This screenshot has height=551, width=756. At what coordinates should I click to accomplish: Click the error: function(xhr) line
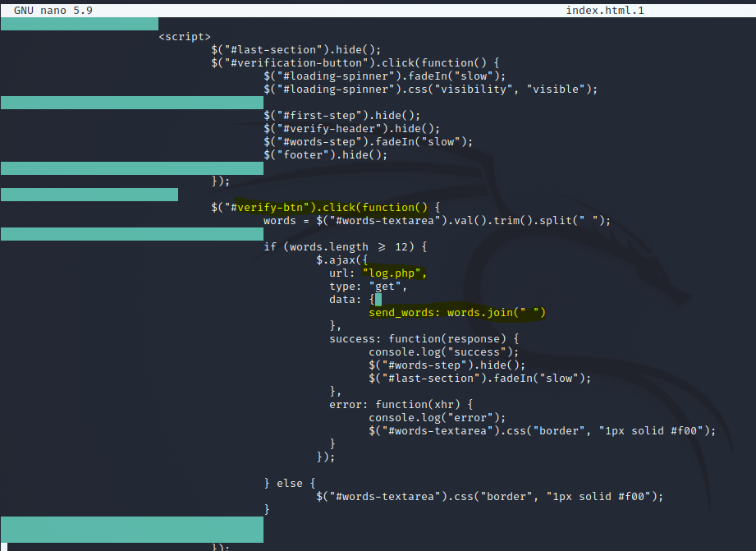pos(401,404)
